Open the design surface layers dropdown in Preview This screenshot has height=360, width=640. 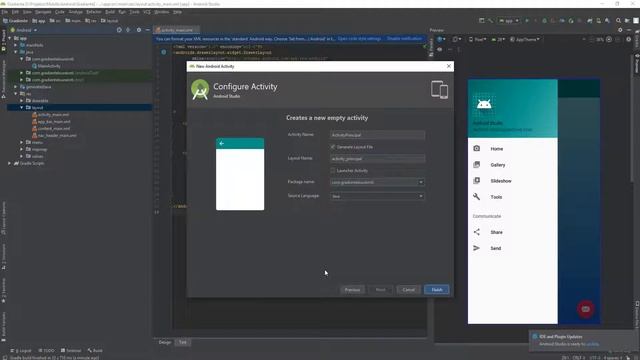click(x=441, y=40)
